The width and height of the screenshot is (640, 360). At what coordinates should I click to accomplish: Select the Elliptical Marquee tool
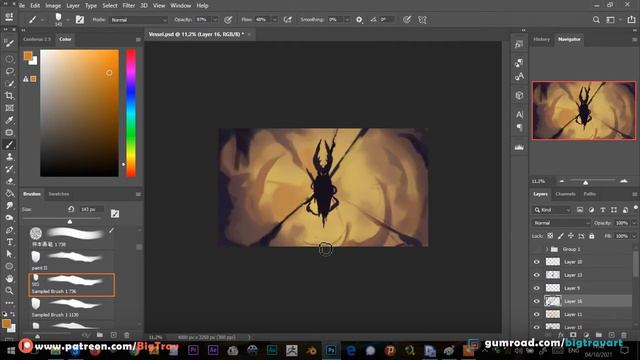click(9, 59)
